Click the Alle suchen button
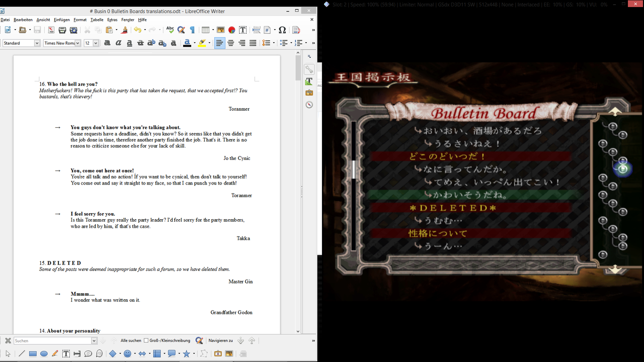Screen dimensions: 644x362 click(x=131, y=340)
